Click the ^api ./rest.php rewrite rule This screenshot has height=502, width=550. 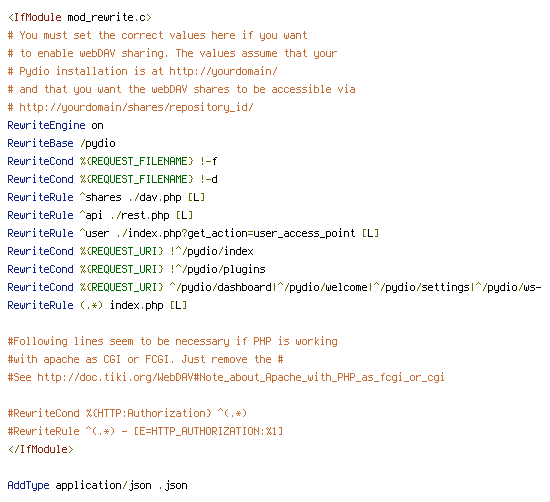tap(100, 215)
